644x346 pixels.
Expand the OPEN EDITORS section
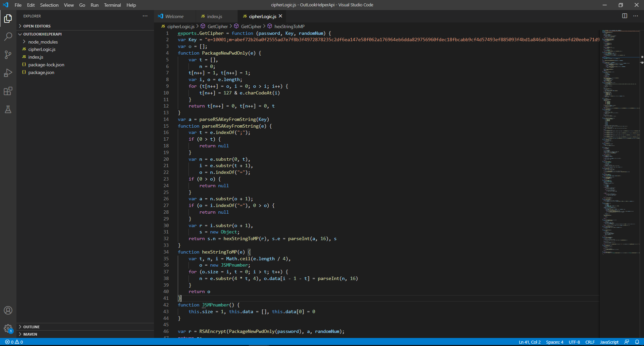click(x=37, y=26)
